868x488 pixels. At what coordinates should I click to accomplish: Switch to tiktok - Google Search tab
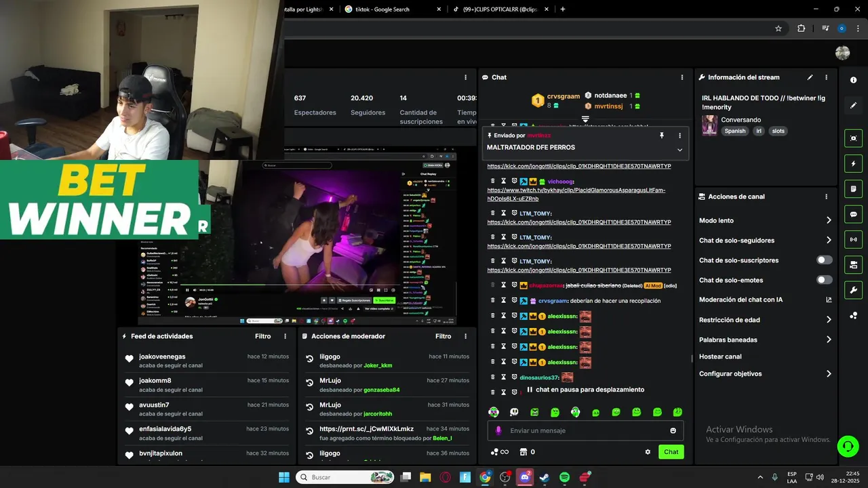point(391,9)
